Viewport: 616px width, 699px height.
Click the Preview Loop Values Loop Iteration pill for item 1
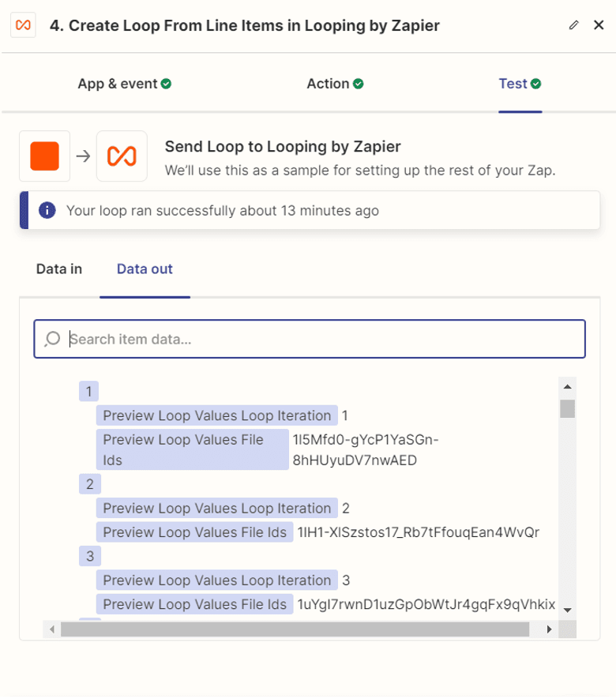point(214,415)
